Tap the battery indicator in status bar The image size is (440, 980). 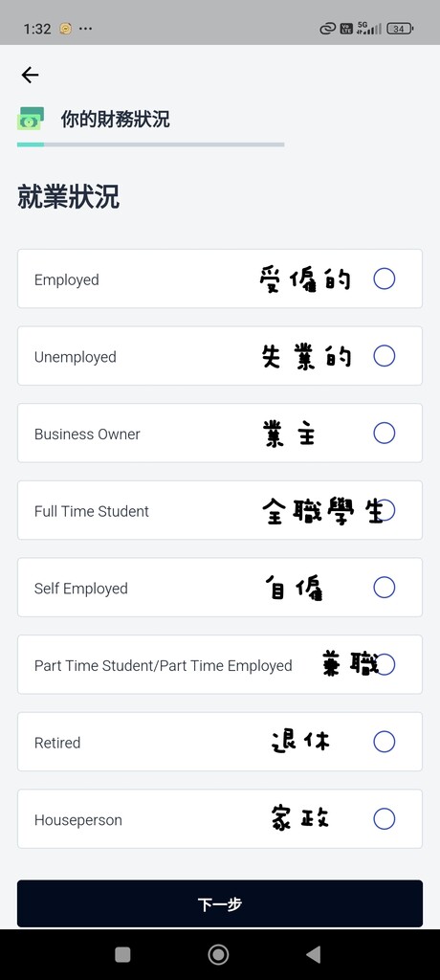coord(400,28)
